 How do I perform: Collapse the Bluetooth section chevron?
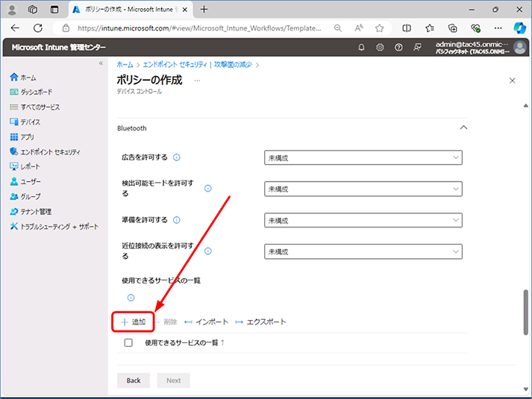click(463, 128)
